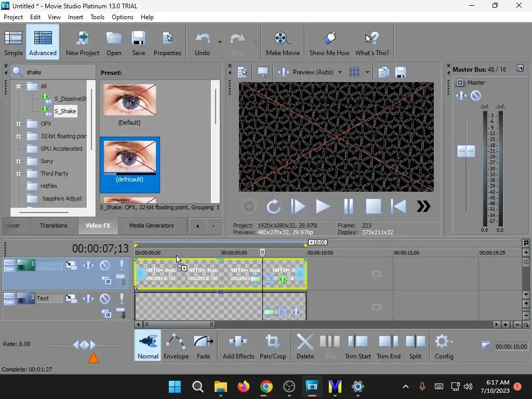This screenshot has width=532, height=399.
Task: Click the Add Effects button
Action: tap(238, 346)
